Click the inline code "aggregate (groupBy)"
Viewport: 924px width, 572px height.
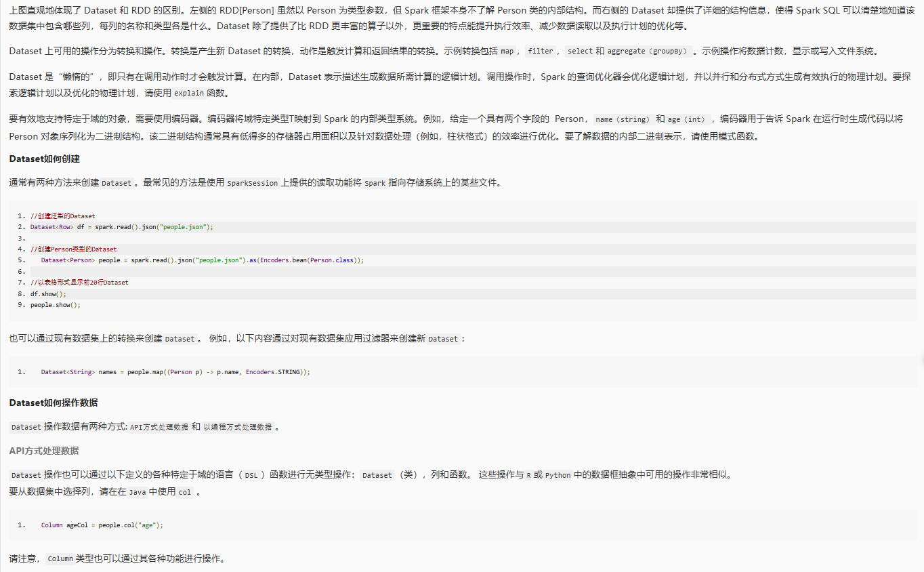click(x=647, y=52)
